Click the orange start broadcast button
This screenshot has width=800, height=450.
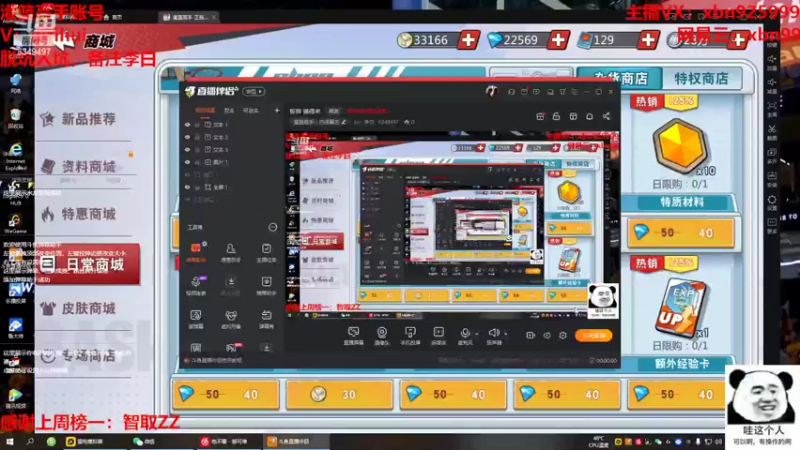tap(593, 335)
